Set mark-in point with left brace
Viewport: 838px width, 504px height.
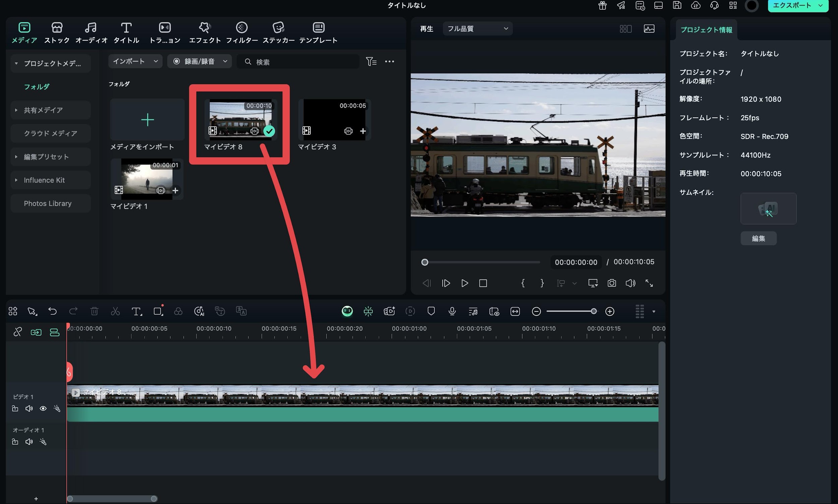[523, 283]
